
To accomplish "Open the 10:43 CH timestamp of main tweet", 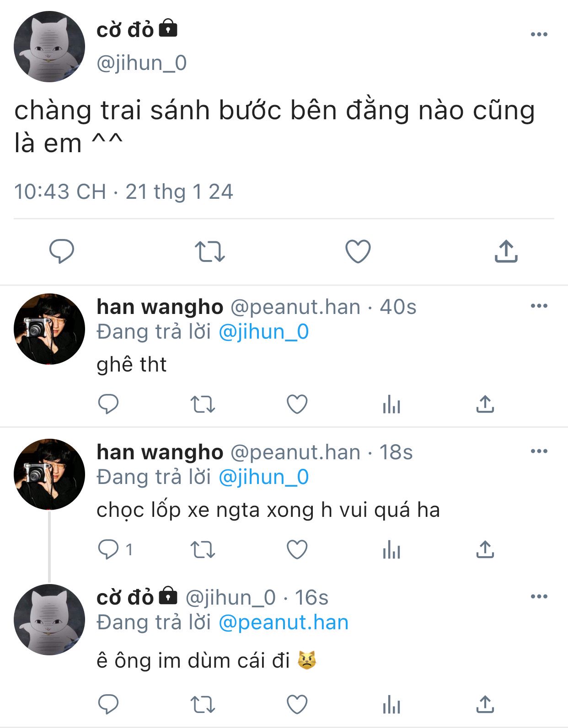I will [60, 191].
